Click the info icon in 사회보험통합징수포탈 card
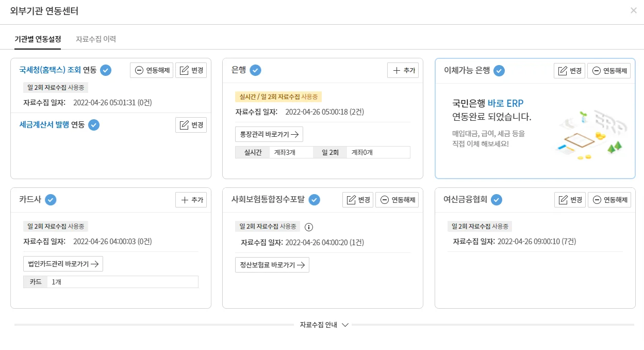Screen dimensions: 644x350 pyautogui.click(x=309, y=227)
